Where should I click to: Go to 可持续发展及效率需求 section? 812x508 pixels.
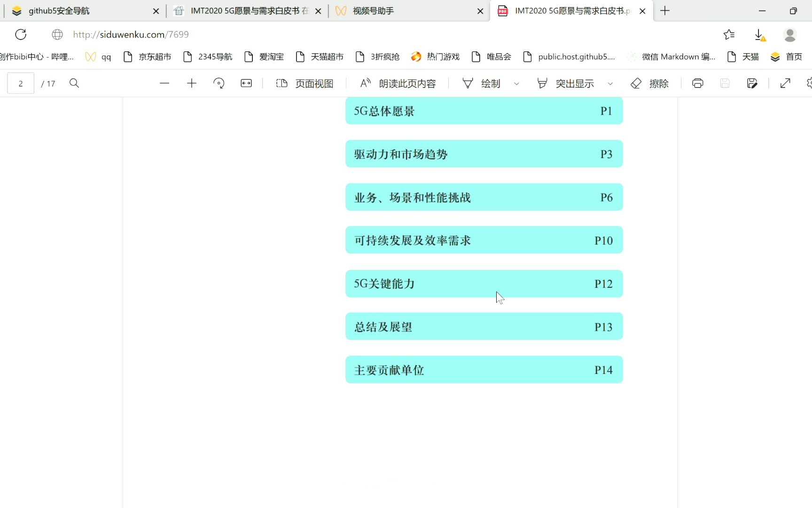click(484, 240)
